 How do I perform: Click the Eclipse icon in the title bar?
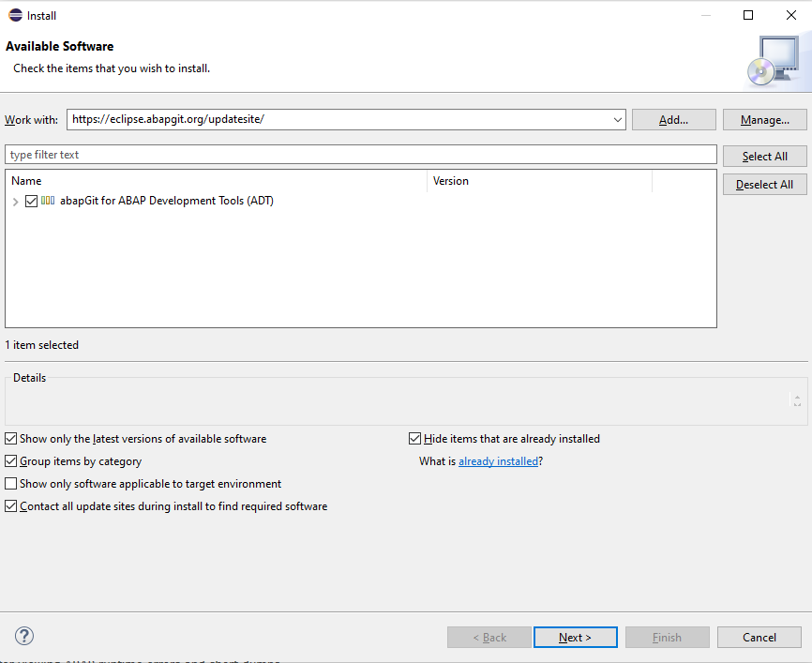click(15, 15)
